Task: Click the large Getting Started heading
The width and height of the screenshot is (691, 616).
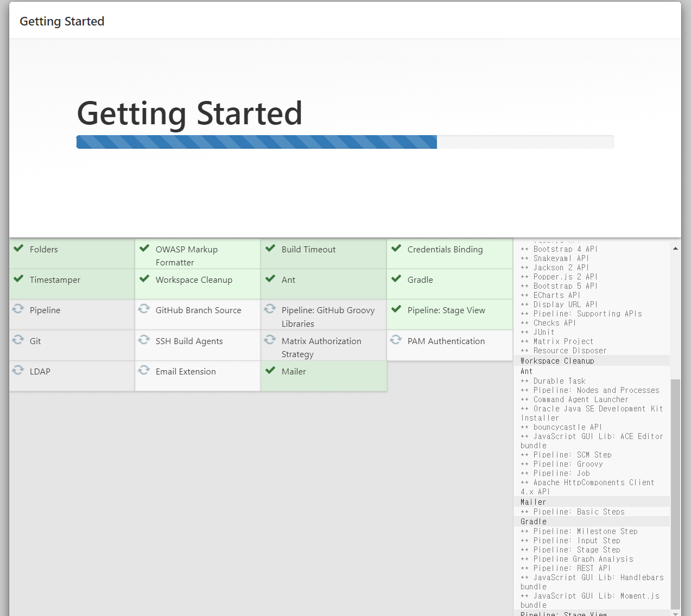Action: tap(189, 113)
